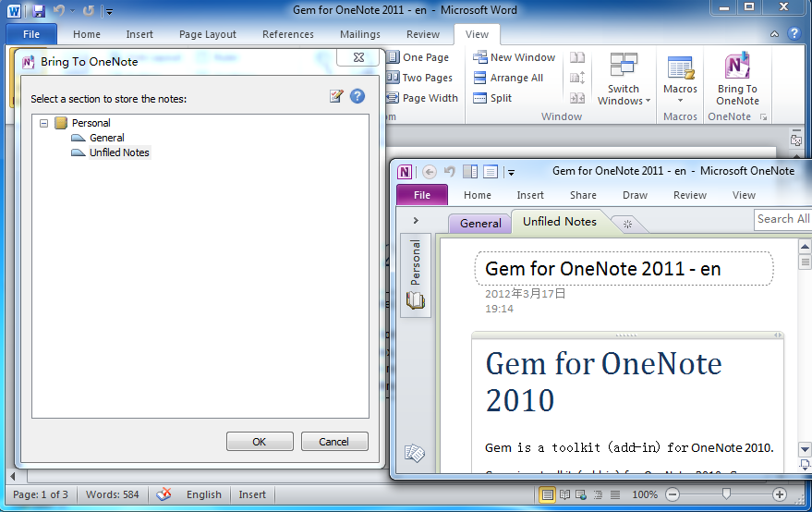The width and height of the screenshot is (812, 512).
Task: Click the Search All Notebooks field in OneNote
Action: coord(782,219)
